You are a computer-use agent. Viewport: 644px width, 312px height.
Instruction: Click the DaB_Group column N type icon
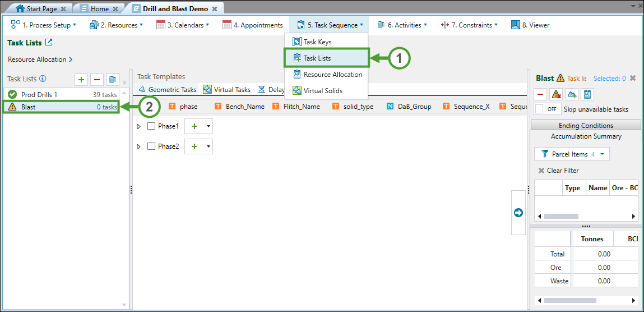390,107
